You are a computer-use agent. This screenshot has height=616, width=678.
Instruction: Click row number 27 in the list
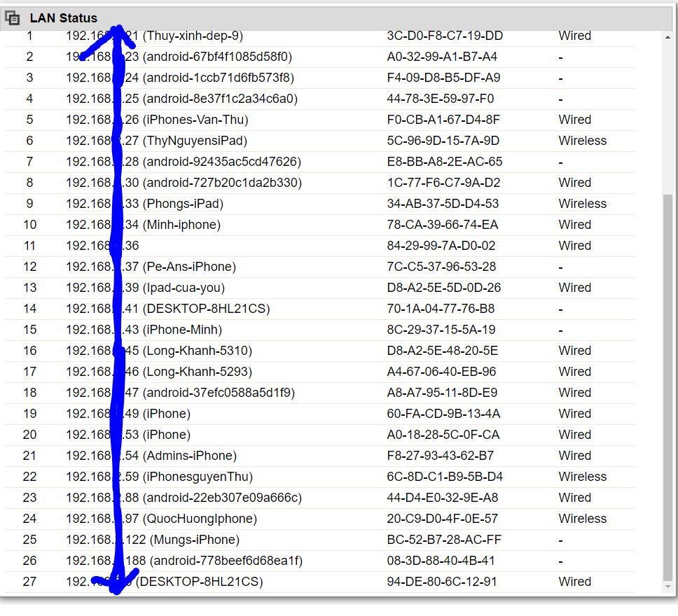click(29, 582)
